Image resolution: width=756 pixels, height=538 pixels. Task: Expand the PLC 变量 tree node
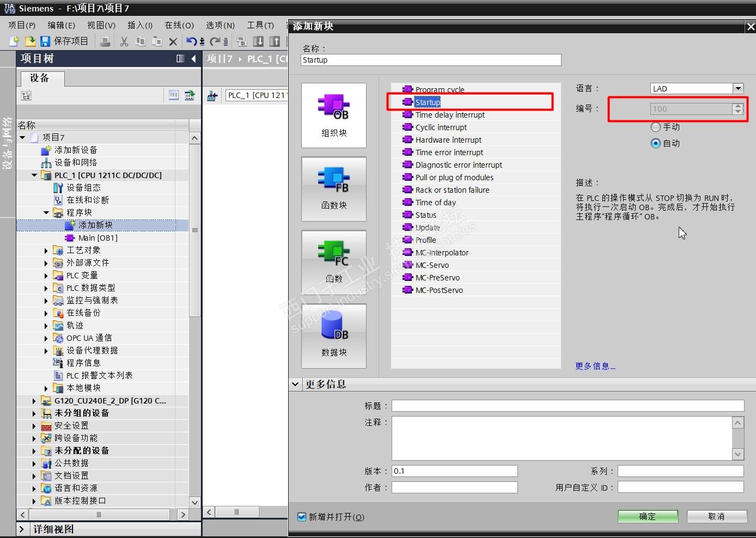point(46,276)
